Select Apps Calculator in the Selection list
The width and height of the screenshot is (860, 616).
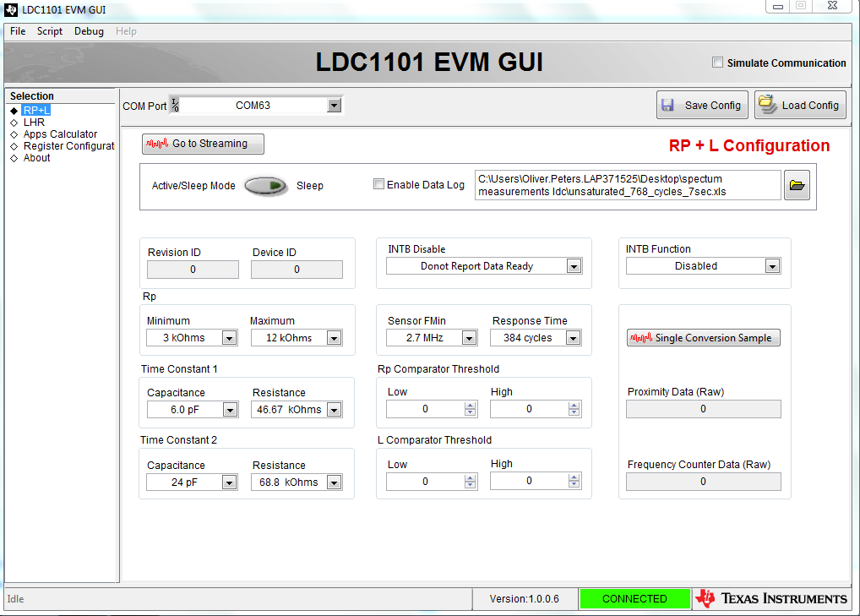click(x=60, y=134)
